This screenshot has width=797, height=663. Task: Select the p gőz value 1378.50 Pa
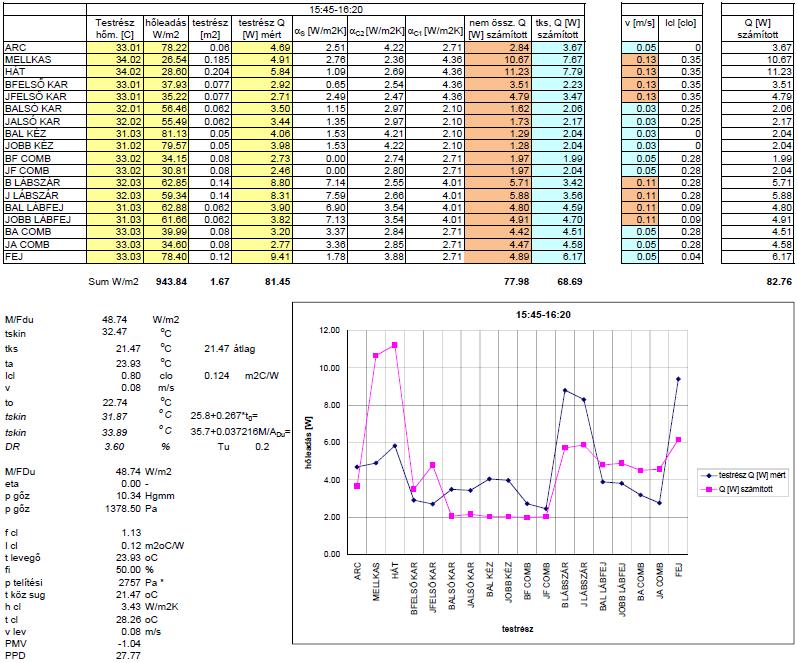122,508
